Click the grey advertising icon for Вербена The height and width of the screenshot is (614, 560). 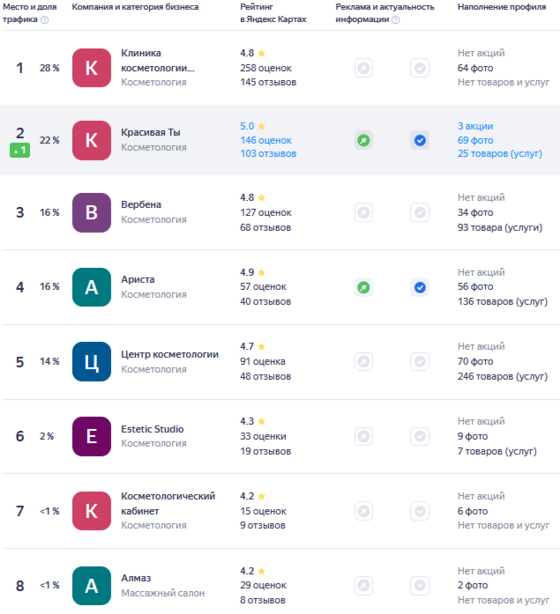coord(364,213)
